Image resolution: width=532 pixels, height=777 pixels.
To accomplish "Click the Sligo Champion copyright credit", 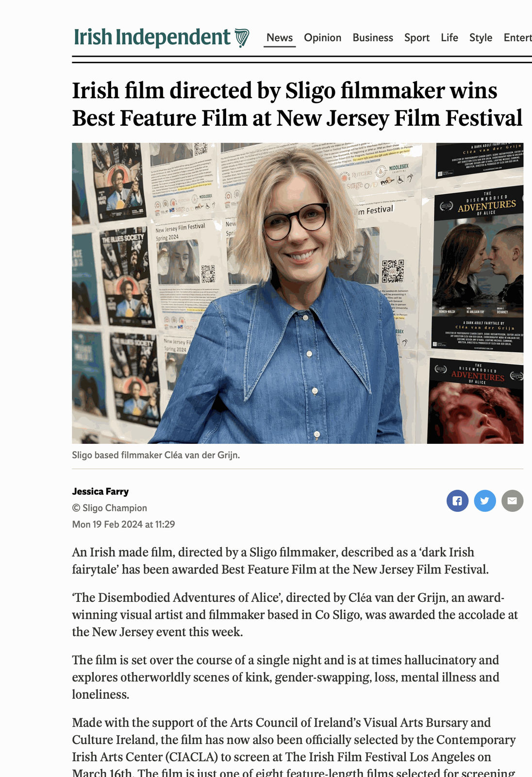I will [x=110, y=508].
